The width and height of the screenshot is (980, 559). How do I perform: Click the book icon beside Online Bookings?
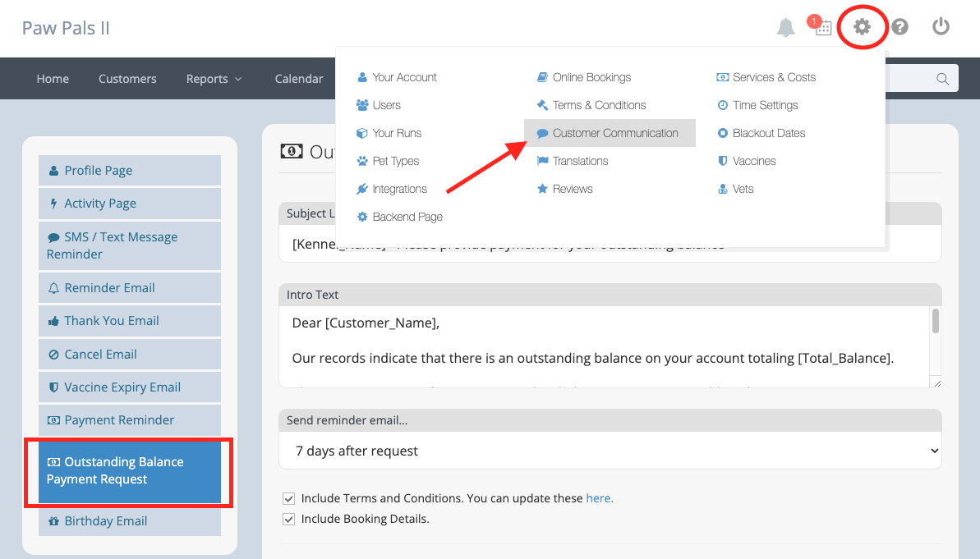[542, 77]
